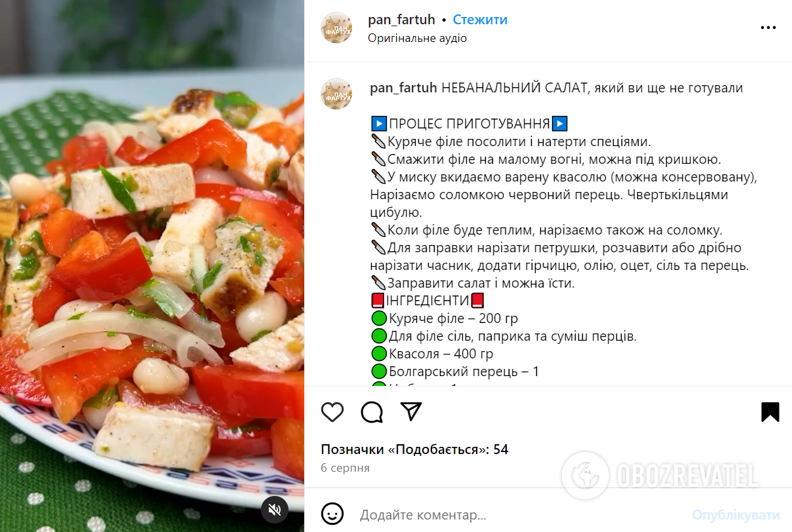The width and height of the screenshot is (792, 532).
Task: Follow the account via Стежити
Action: [x=480, y=20]
